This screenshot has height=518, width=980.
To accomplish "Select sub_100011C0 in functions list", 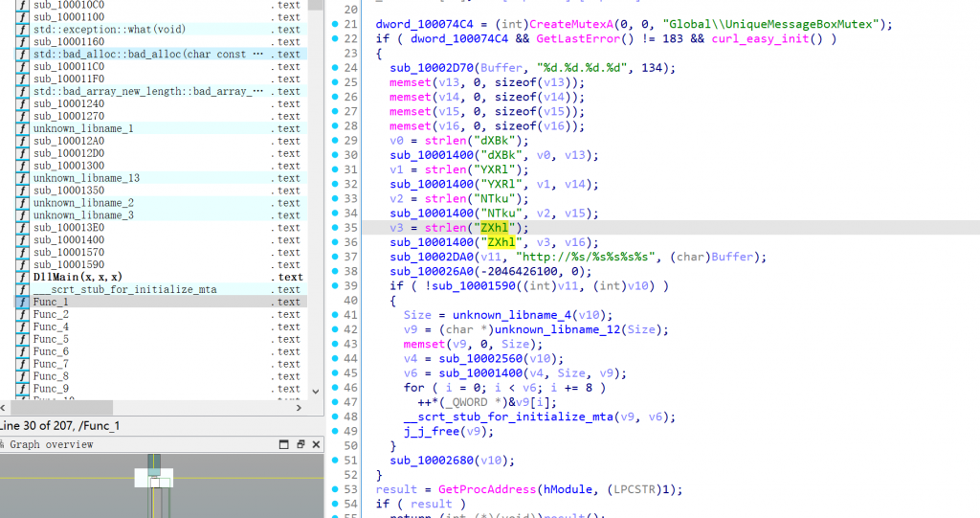I will tap(161, 66).
